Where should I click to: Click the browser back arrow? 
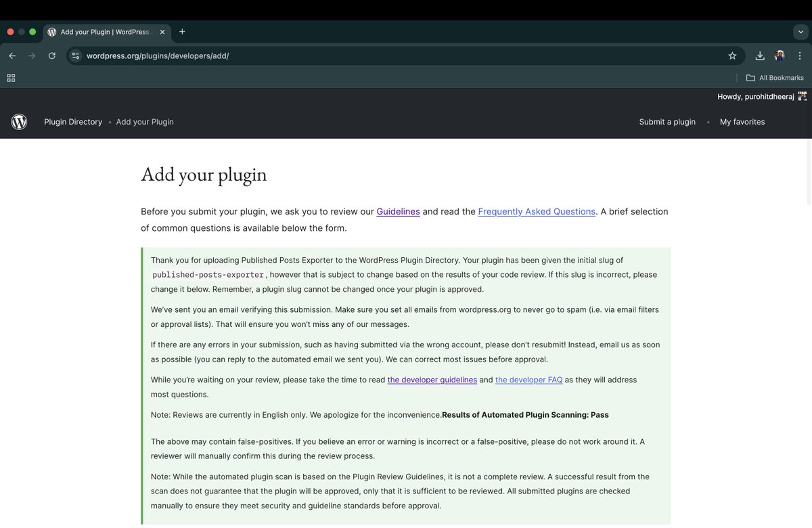pos(12,56)
